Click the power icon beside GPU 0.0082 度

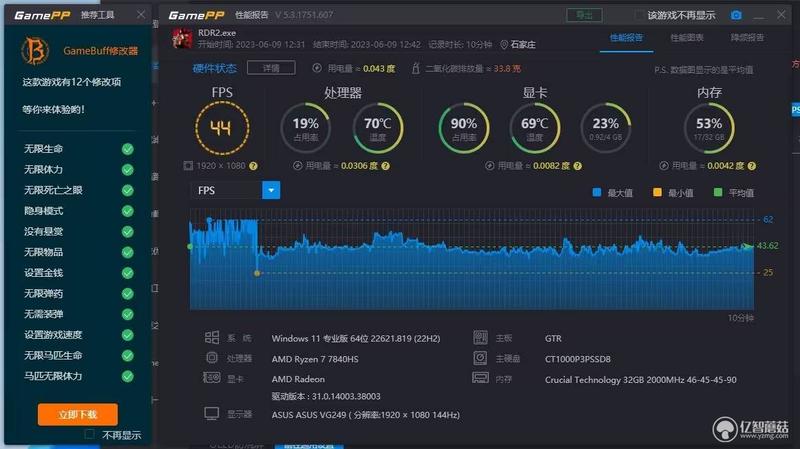tap(489, 166)
